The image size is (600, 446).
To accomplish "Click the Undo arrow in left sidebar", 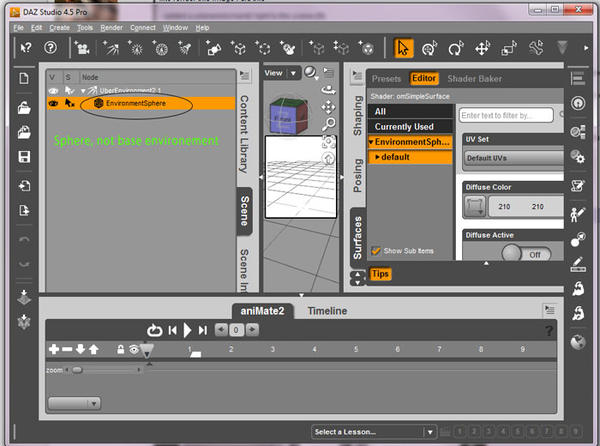I will pyautogui.click(x=24, y=239).
